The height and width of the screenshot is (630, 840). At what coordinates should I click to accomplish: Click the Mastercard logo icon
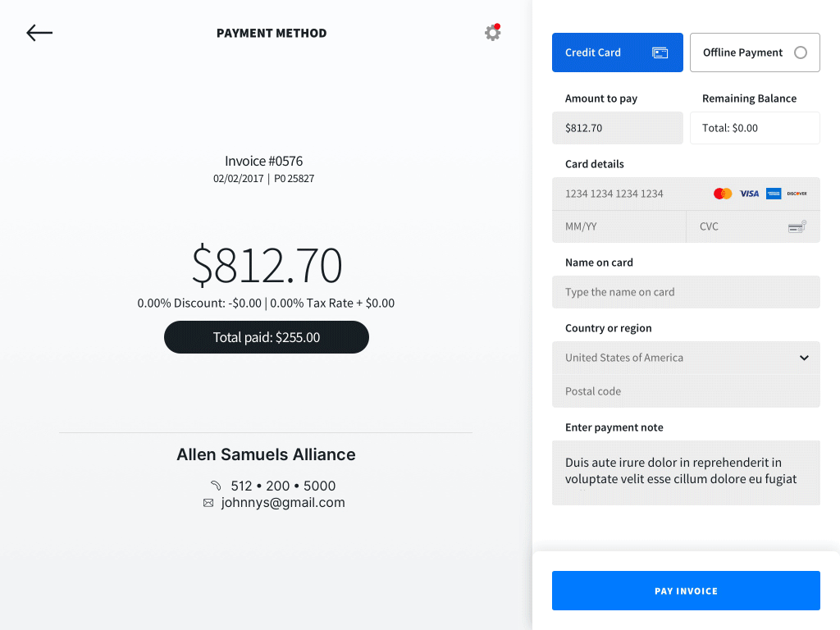[723, 194]
